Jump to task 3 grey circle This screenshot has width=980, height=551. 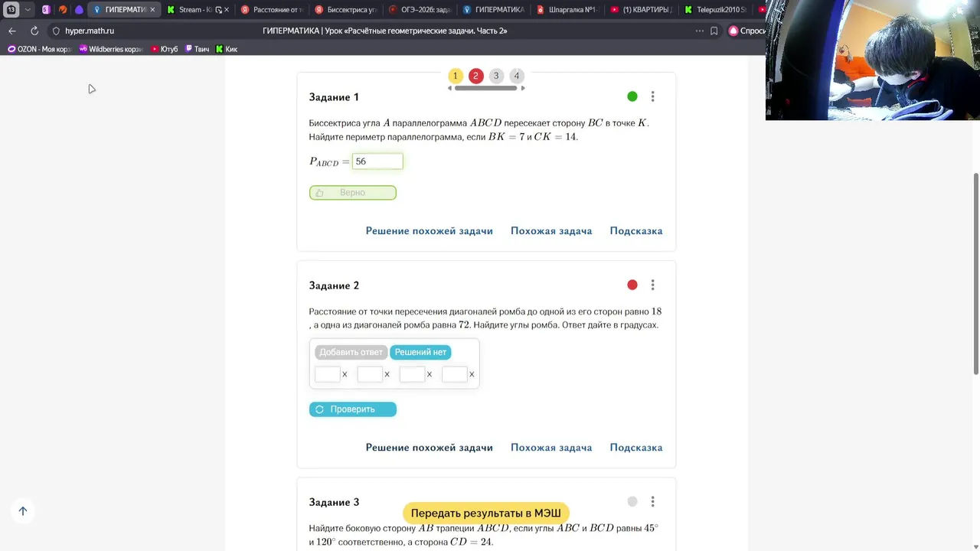tap(496, 76)
